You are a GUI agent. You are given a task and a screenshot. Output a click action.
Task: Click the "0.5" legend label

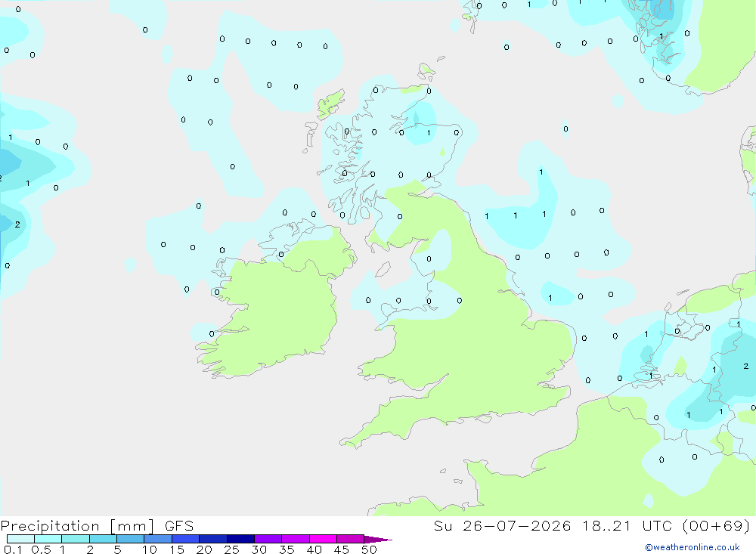[x=41, y=549]
